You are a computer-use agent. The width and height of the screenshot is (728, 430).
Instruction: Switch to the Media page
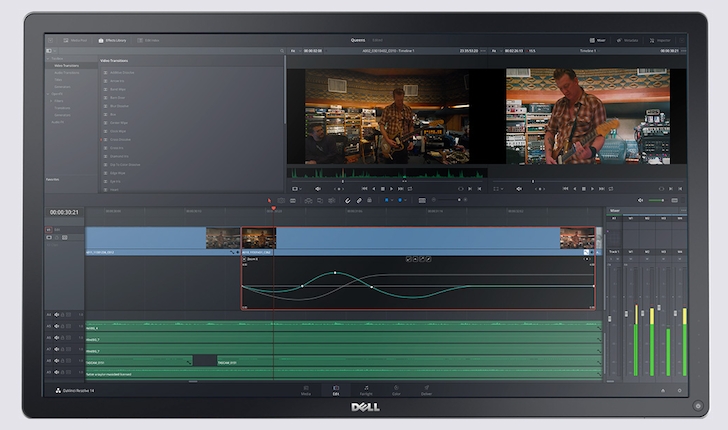point(306,391)
